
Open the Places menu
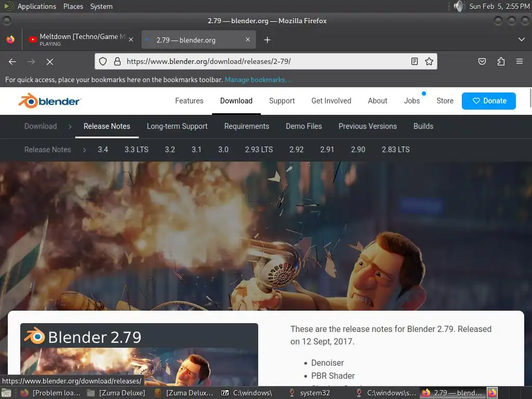(73, 6)
